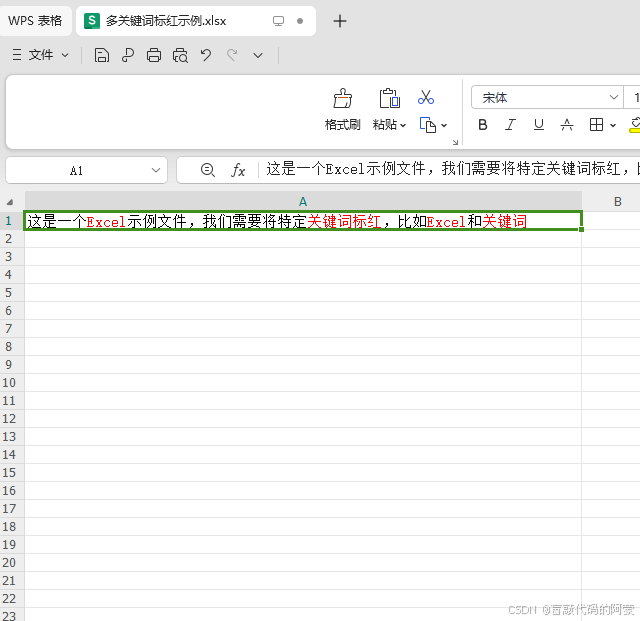Viewport: 640px width, 621px height.
Task: Click the A1 name box
Action: (x=76, y=170)
